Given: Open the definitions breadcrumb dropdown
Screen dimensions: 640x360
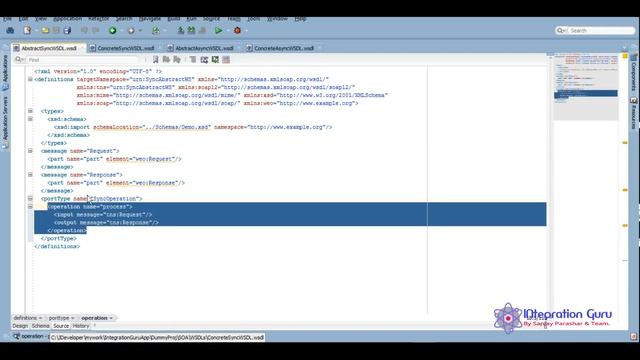Looking at the screenshot, I should [40, 318].
